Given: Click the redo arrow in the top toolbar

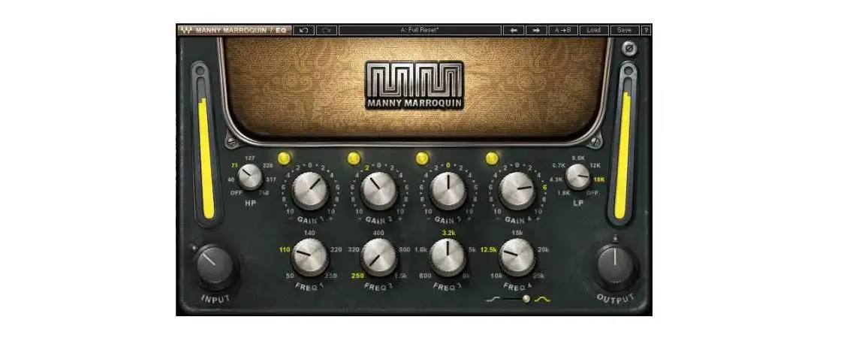Looking at the screenshot, I should (327, 31).
